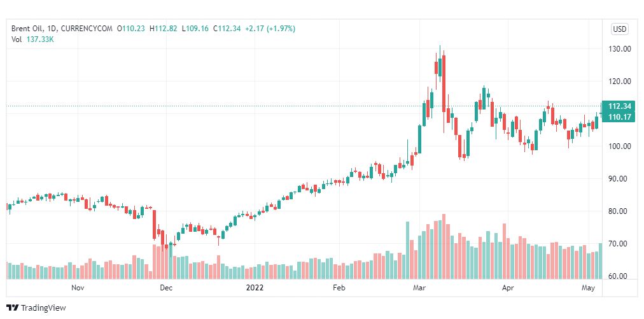Open the TradingView text link
This screenshot has width=644, height=319.
coord(43,308)
